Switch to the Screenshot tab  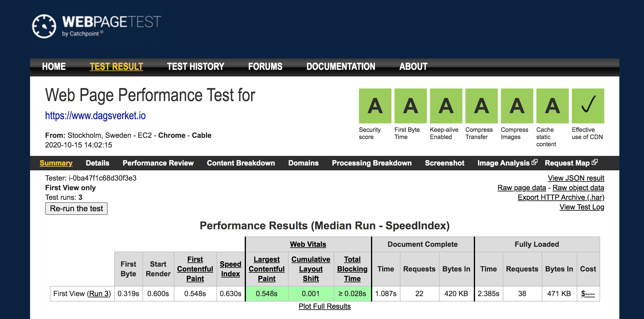tap(445, 163)
